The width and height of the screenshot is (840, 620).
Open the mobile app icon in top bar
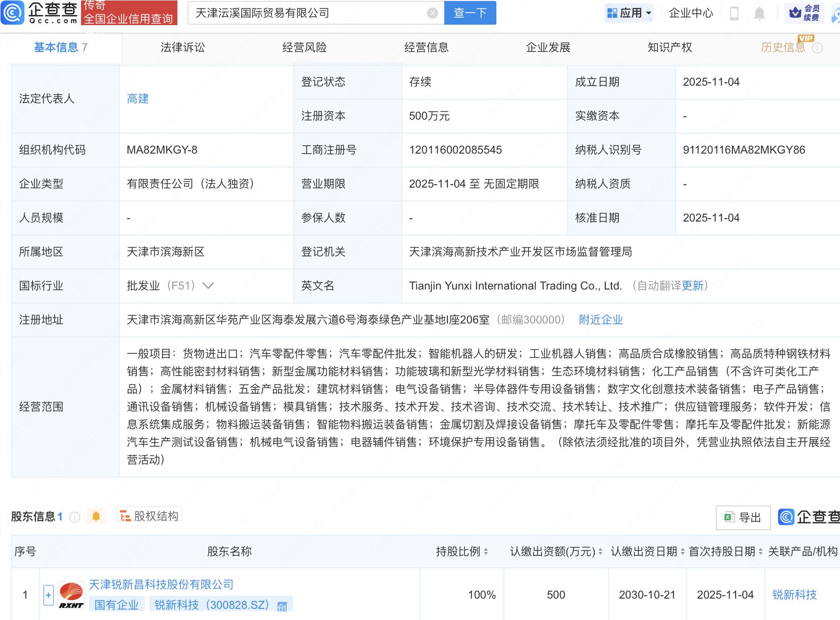pos(735,13)
